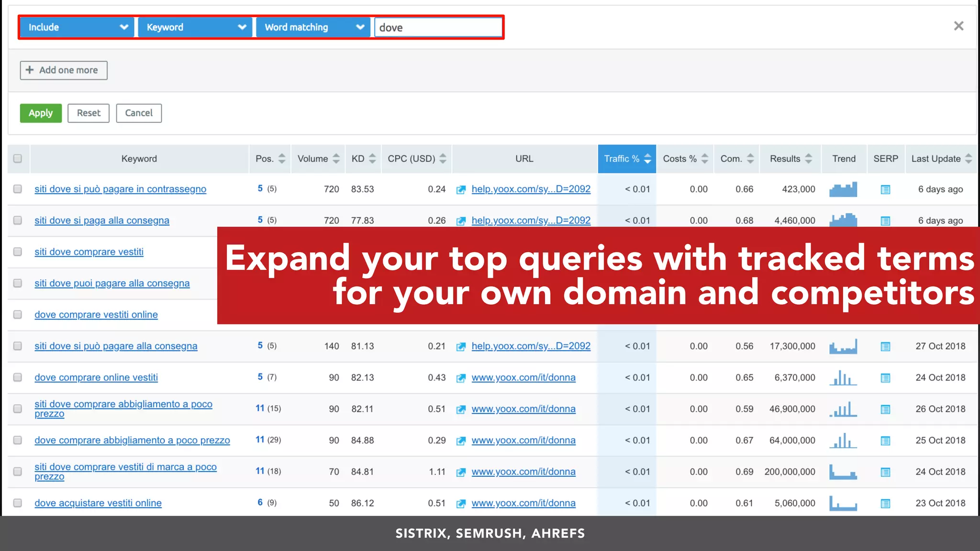Sort table by Traffic % header
This screenshot has height=551, width=980.
click(x=627, y=158)
